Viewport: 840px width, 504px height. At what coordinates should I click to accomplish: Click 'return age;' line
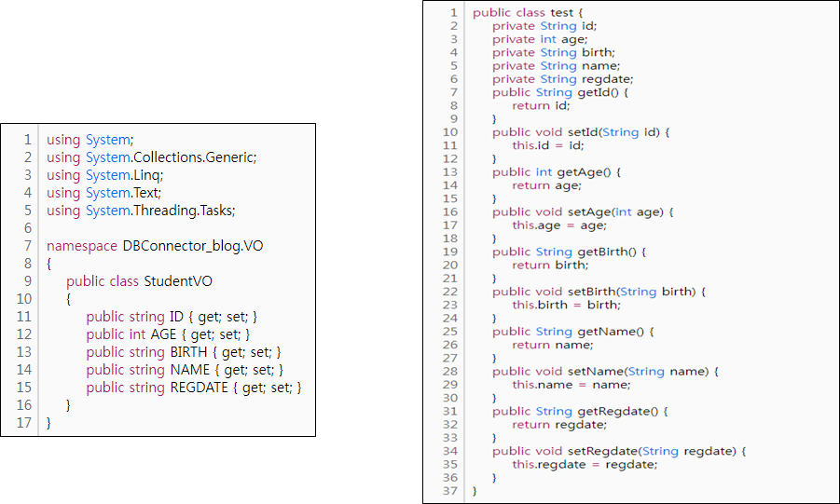(x=547, y=185)
